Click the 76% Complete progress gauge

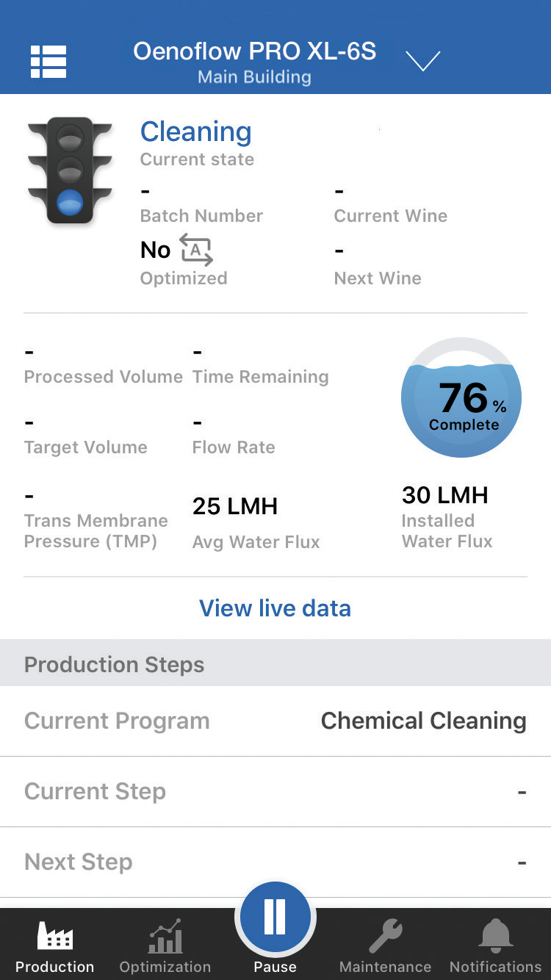pyautogui.click(x=461, y=397)
